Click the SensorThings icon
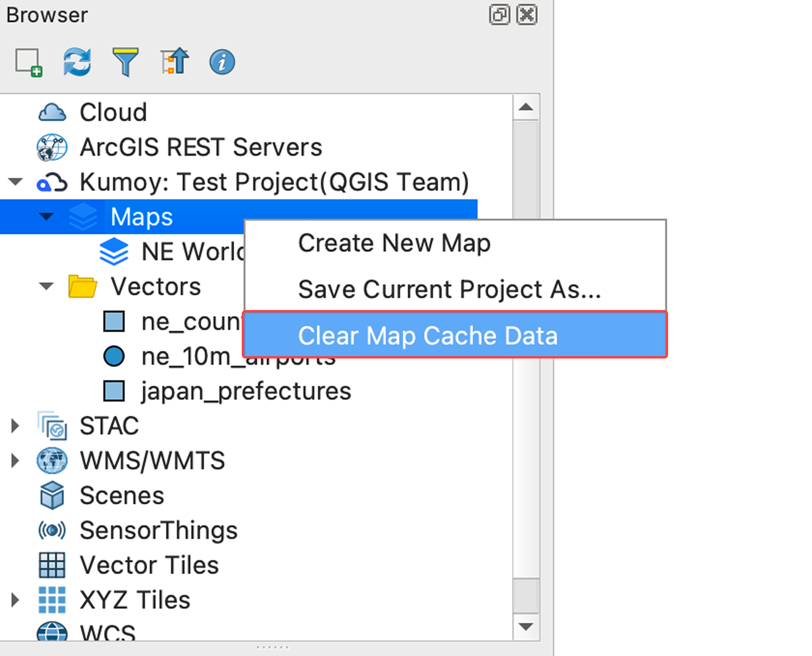The image size is (812, 656). coord(52,530)
